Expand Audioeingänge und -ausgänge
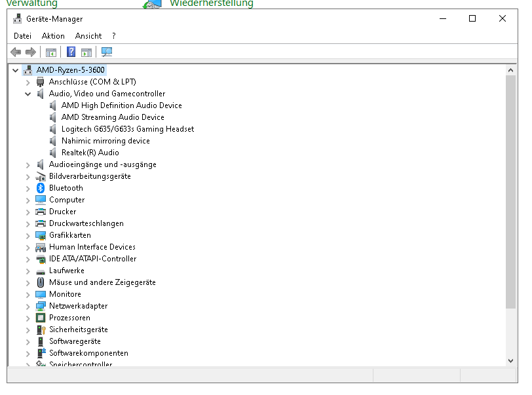The width and height of the screenshot is (532, 395). [x=28, y=165]
